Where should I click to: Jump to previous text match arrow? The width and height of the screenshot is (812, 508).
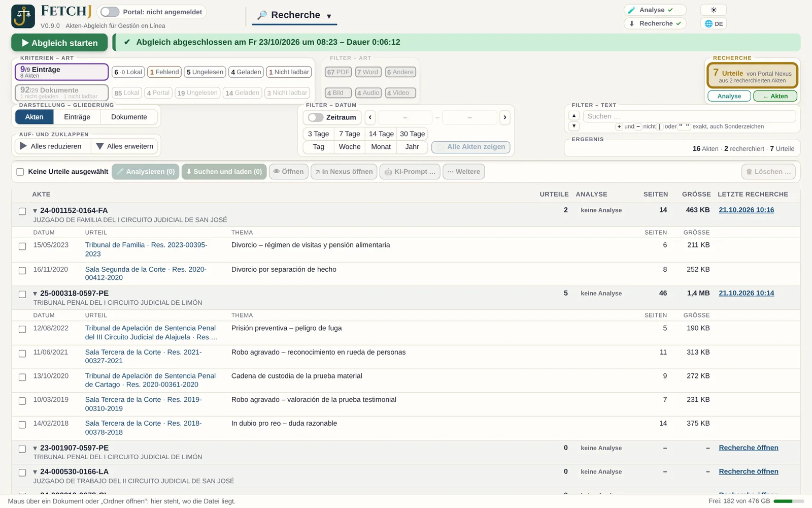point(574,116)
